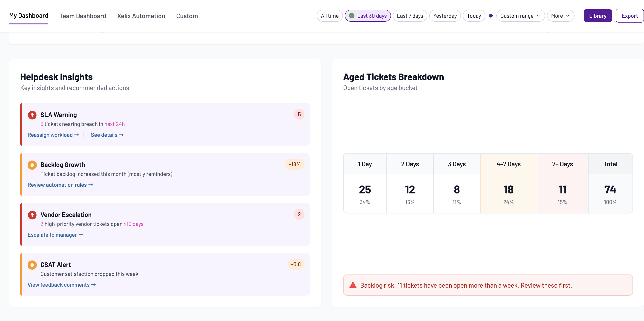Click the 100% percentage under Total
Image resolution: width=644 pixels, height=321 pixels.
(x=610, y=202)
